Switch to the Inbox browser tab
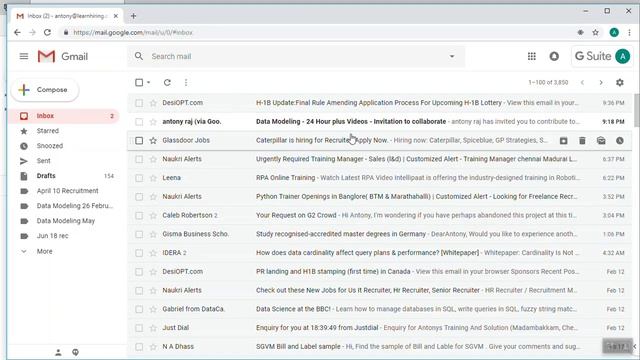This screenshot has width=640, height=360. tap(67, 16)
